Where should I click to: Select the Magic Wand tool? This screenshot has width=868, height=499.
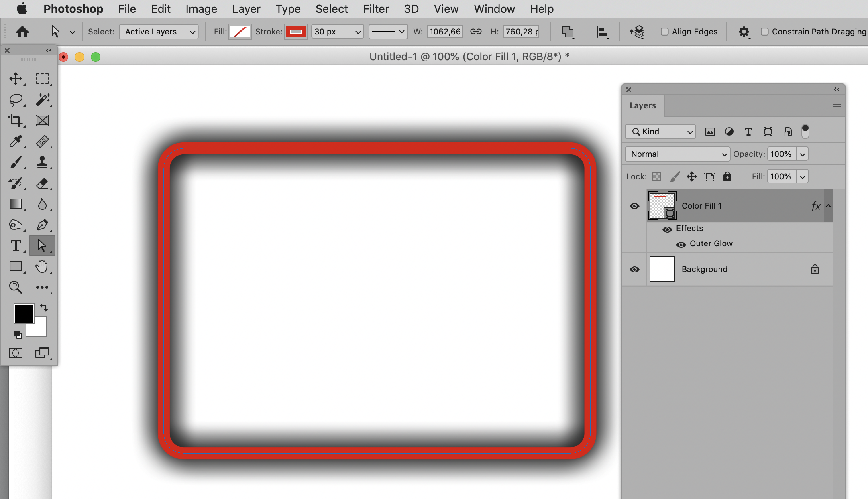42,99
